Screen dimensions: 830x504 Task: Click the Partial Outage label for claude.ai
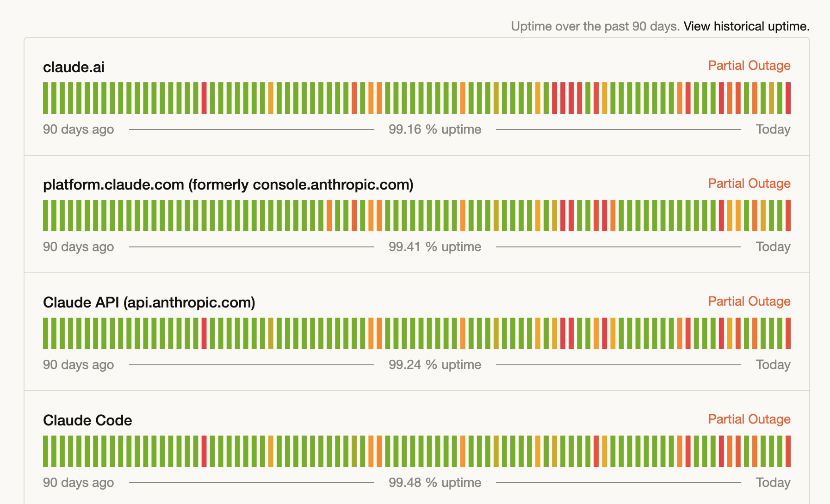[x=749, y=66]
